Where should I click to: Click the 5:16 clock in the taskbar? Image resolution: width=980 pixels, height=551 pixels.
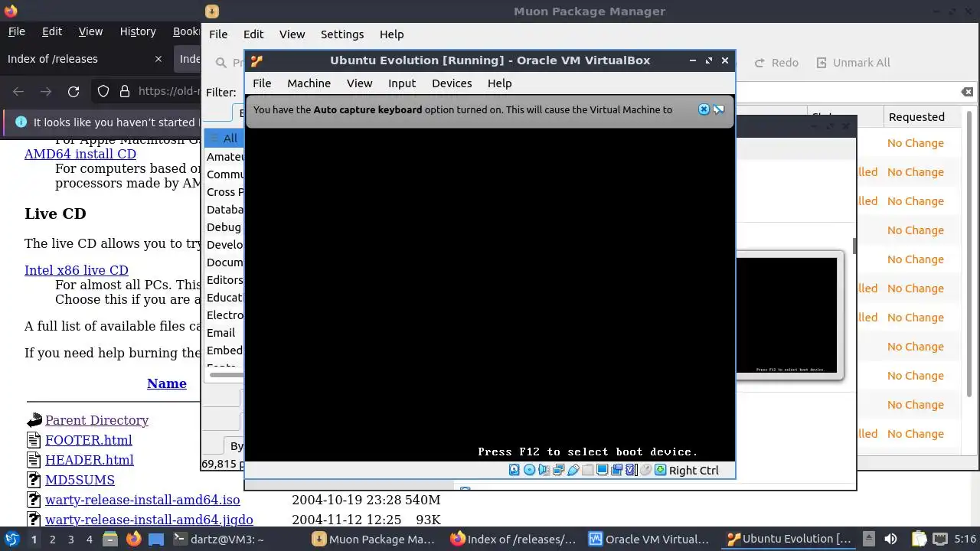965,539
